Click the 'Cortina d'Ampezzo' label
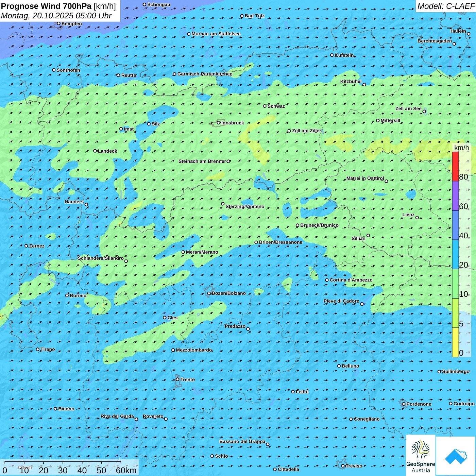476x476 pixels. [x=351, y=280]
